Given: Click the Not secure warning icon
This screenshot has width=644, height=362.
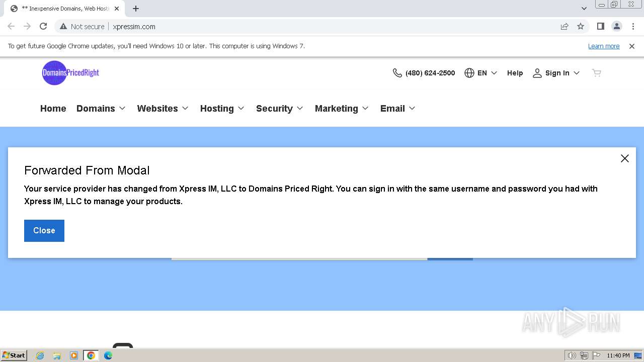Looking at the screenshot, I should click(x=63, y=27).
